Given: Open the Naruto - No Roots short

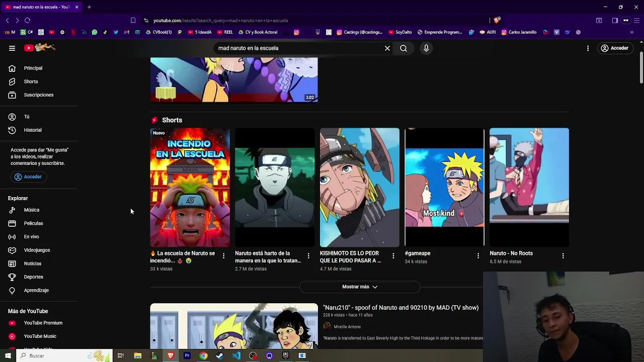Looking at the screenshot, I should (x=529, y=187).
